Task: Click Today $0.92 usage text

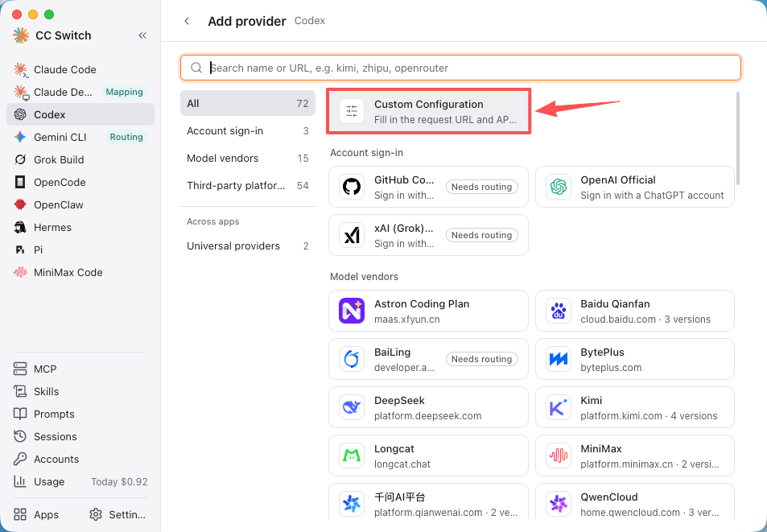Action: click(x=119, y=481)
